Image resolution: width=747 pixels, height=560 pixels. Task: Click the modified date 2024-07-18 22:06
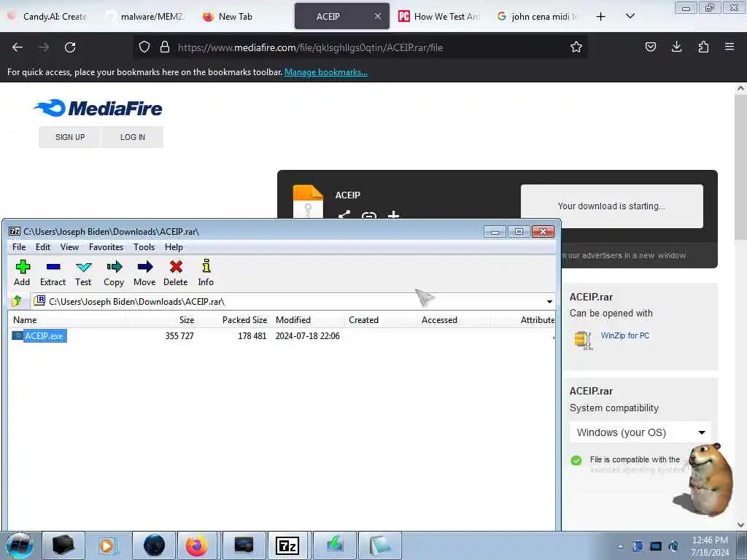click(x=308, y=335)
